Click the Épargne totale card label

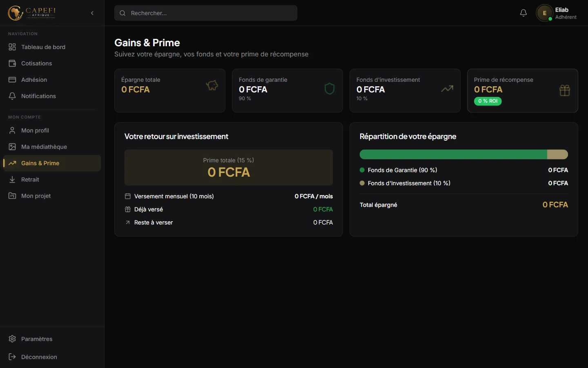point(141,80)
